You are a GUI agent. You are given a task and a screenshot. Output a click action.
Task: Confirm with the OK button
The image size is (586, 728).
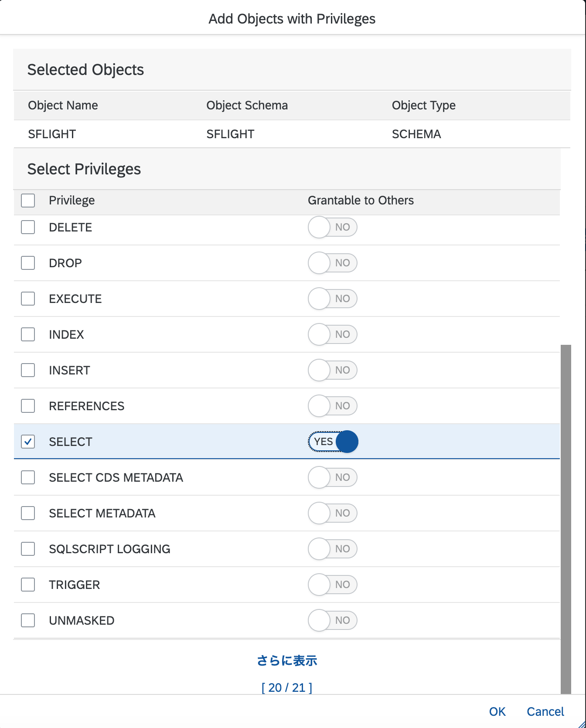(497, 711)
